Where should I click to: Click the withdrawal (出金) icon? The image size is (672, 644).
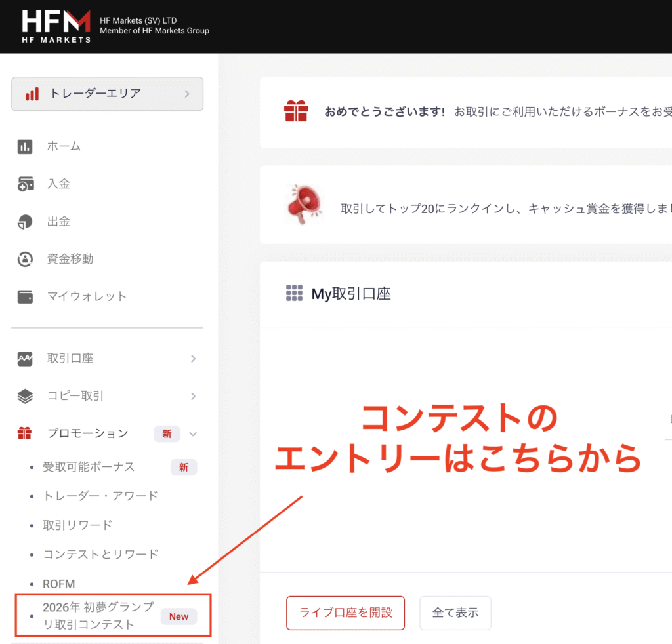coord(25,222)
